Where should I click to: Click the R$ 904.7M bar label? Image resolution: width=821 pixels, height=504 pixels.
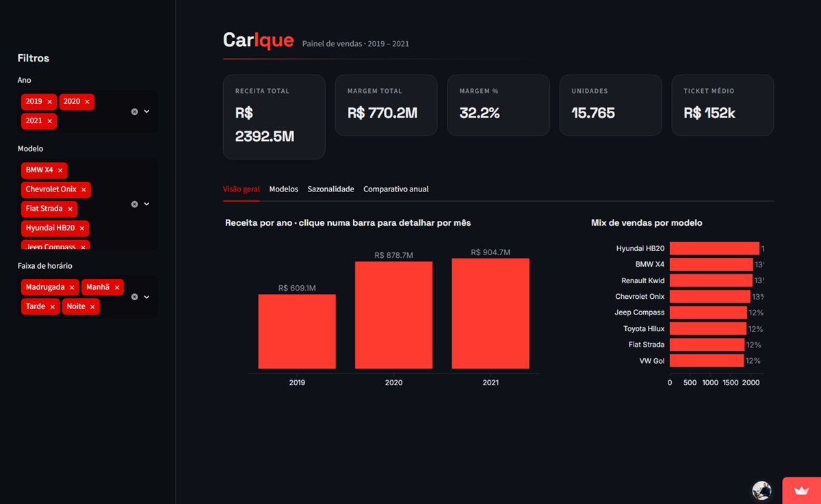click(491, 252)
